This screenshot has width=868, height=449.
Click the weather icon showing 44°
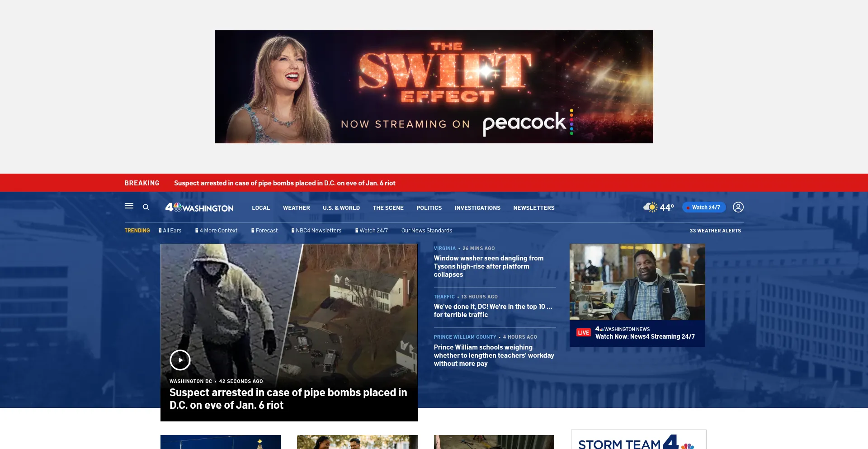point(650,207)
